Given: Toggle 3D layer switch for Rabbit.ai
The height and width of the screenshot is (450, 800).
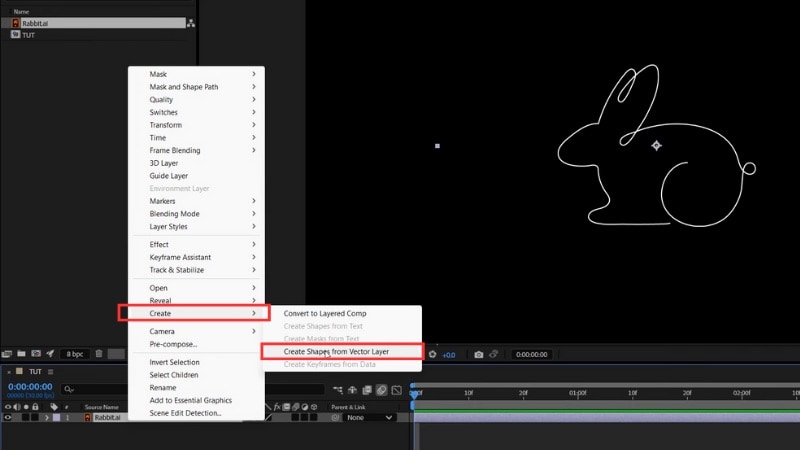Looking at the screenshot, I should coord(314,417).
